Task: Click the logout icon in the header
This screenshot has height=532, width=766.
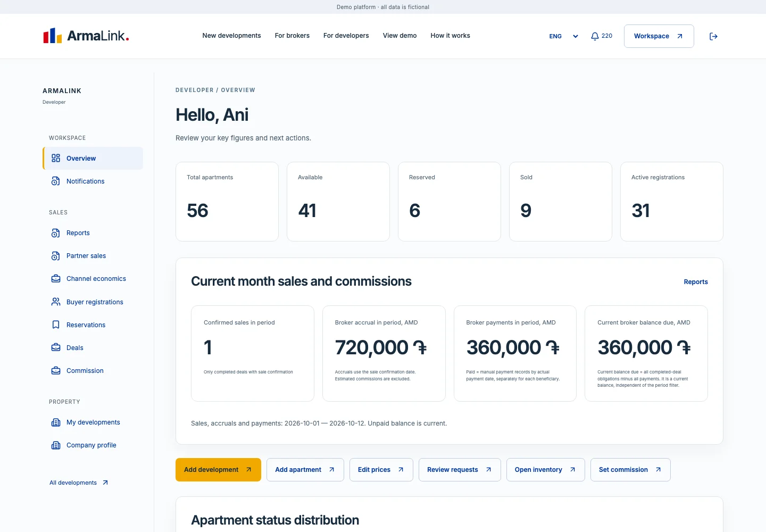Action: point(713,36)
